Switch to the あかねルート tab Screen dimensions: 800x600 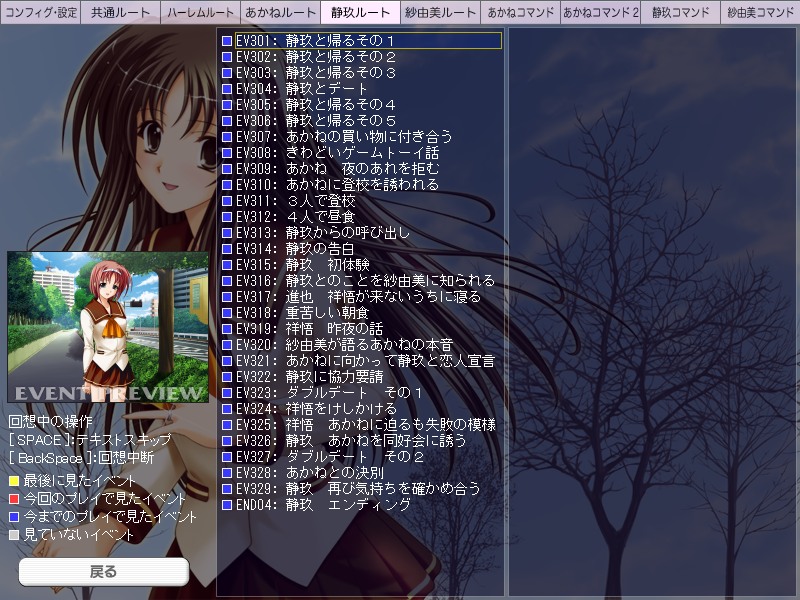coord(281,12)
